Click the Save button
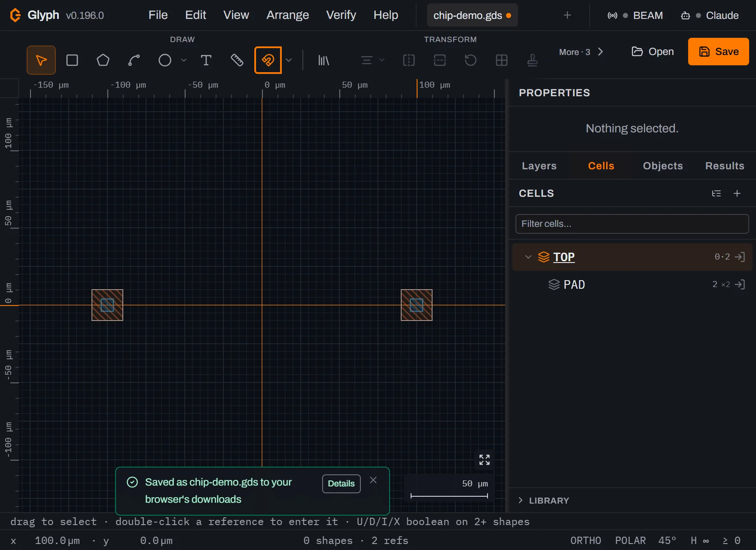The height and width of the screenshot is (550, 756). [x=718, y=52]
